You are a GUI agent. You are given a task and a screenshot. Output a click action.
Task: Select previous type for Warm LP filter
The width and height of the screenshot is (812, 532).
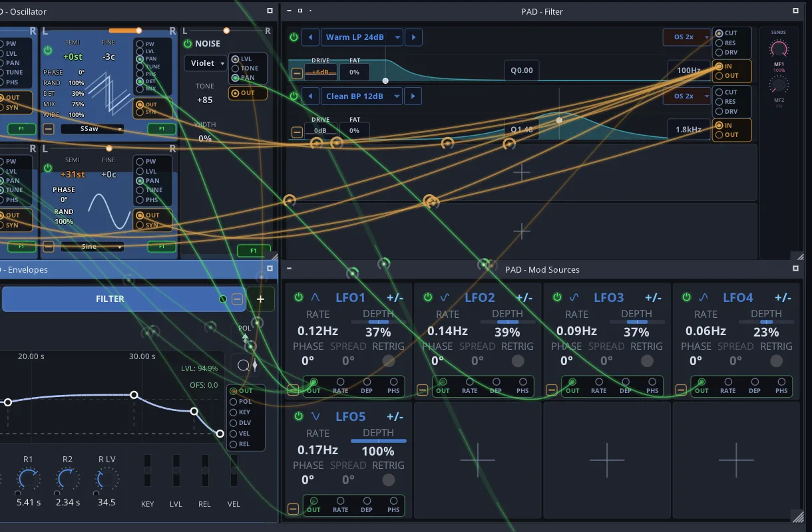pyautogui.click(x=309, y=37)
